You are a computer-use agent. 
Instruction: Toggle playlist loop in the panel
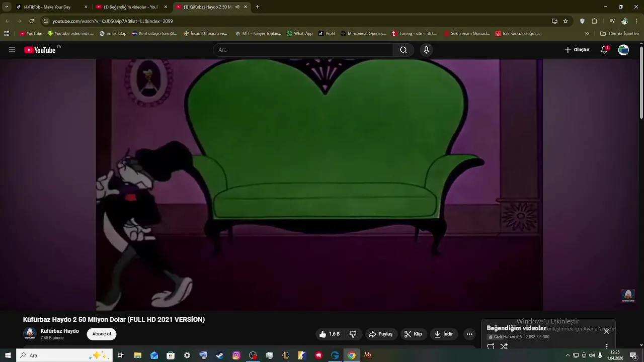[491, 346]
